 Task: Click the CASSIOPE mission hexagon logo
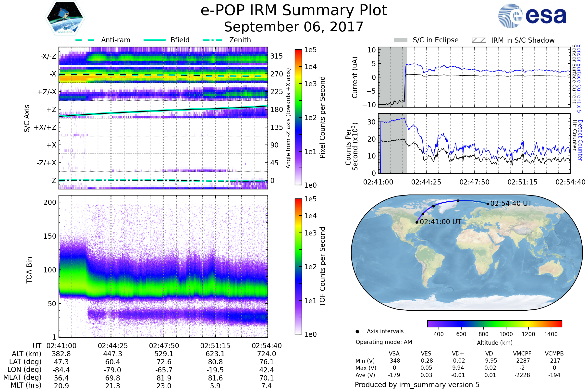[65, 18]
